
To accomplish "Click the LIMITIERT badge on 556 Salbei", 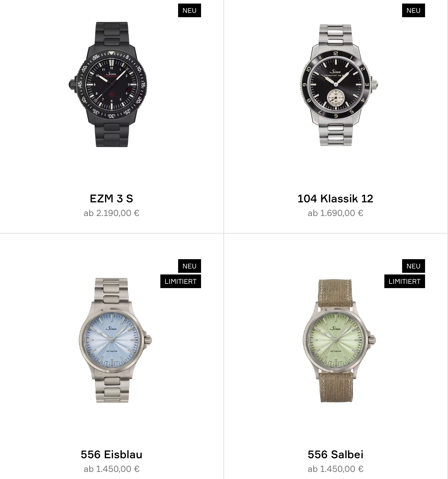I will [x=405, y=281].
